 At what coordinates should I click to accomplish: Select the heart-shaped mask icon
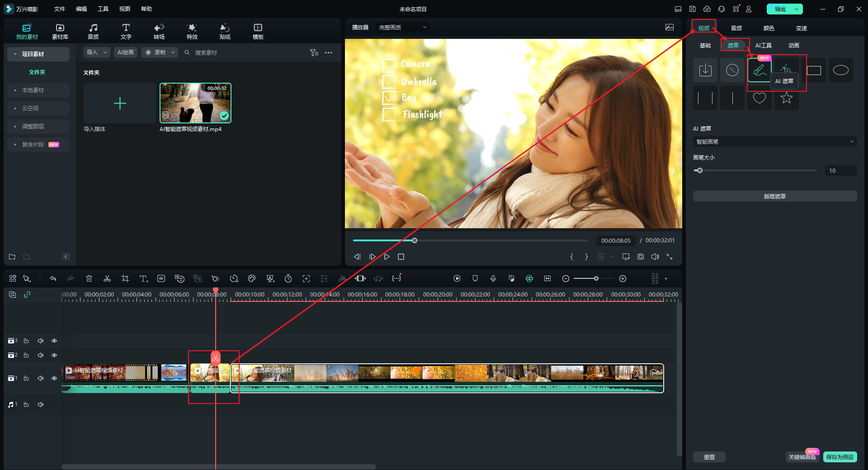[759, 98]
